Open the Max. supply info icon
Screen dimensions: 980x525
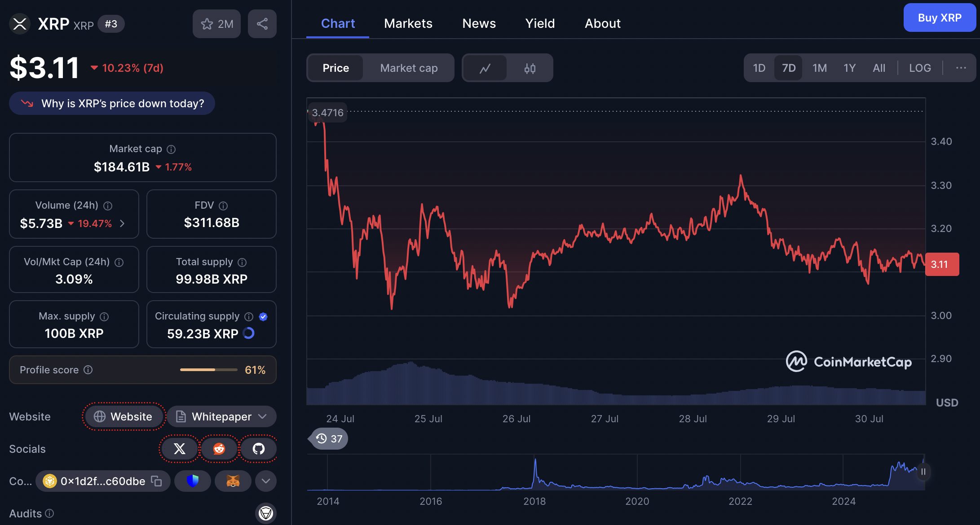coord(104,317)
